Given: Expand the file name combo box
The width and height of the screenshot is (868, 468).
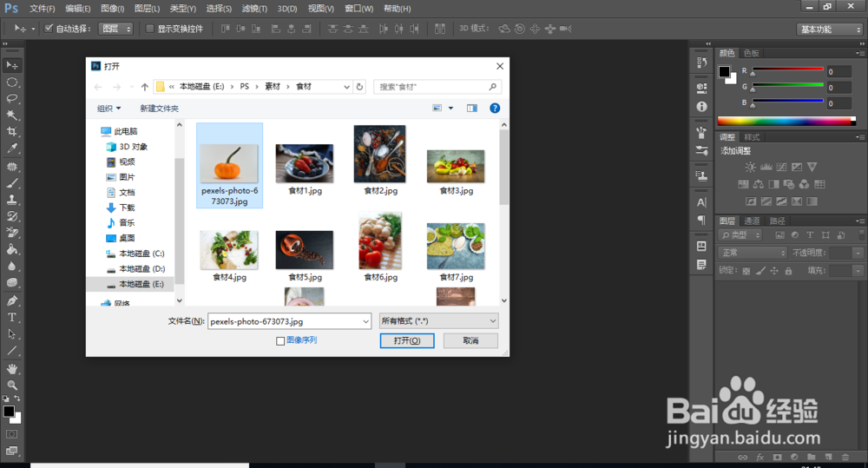Looking at the screenshot, I should pos(365,321).
